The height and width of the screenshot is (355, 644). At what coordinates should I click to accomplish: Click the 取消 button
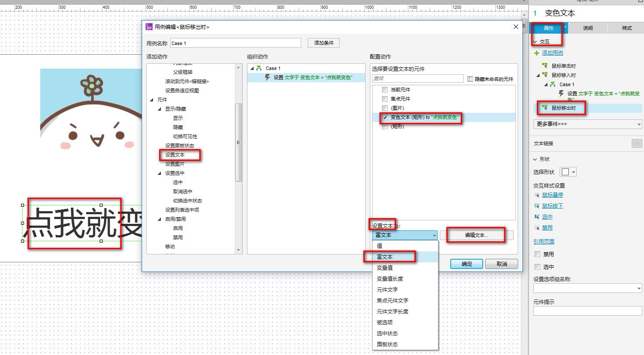click(x=502, y=264)
